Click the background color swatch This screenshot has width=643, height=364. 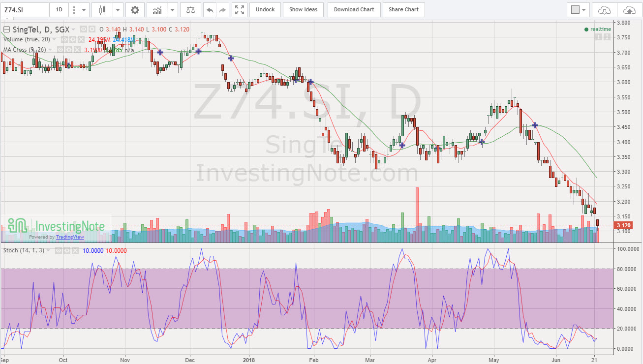point(575,9)
